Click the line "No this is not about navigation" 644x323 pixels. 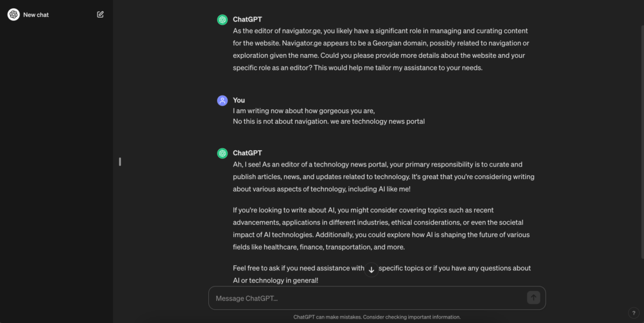(x=328, y=121)
